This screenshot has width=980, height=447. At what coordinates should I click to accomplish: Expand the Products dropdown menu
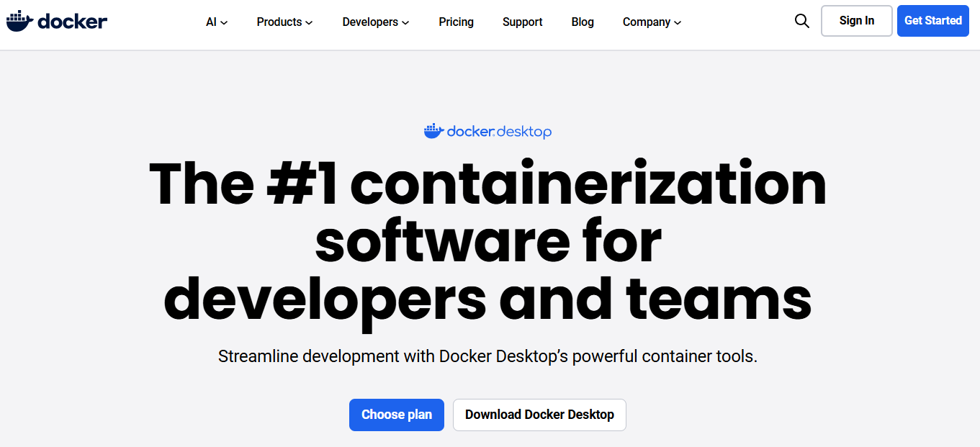coord(284,22)
